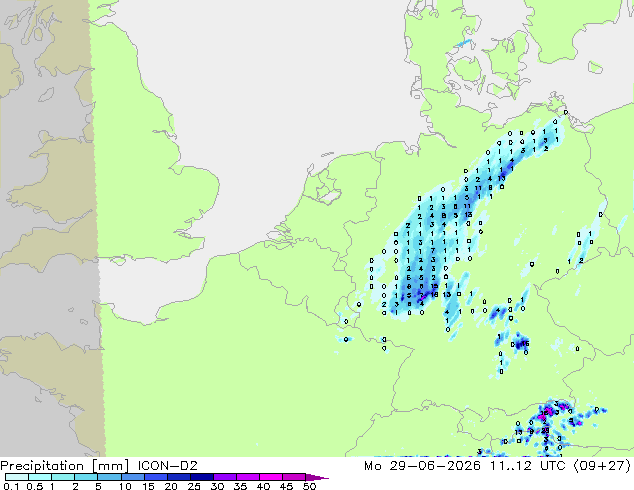Click the Precipitation [mm] title label
This screenshot has height=490, width=634.
[65, 466]
